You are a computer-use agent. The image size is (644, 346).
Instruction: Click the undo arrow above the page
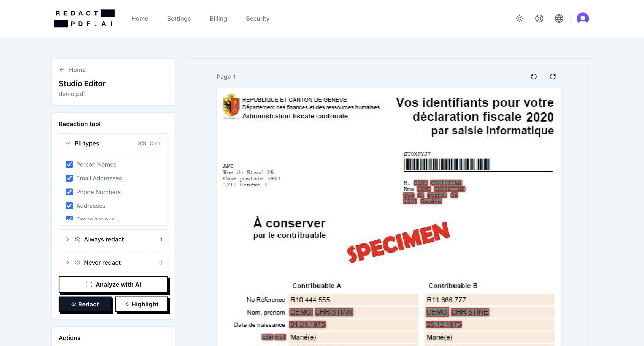pyautogui.click(x=534, y=76)
